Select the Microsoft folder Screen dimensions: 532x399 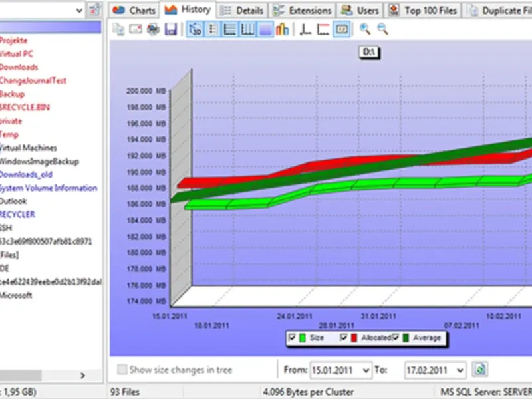click(x=16, y=295)
